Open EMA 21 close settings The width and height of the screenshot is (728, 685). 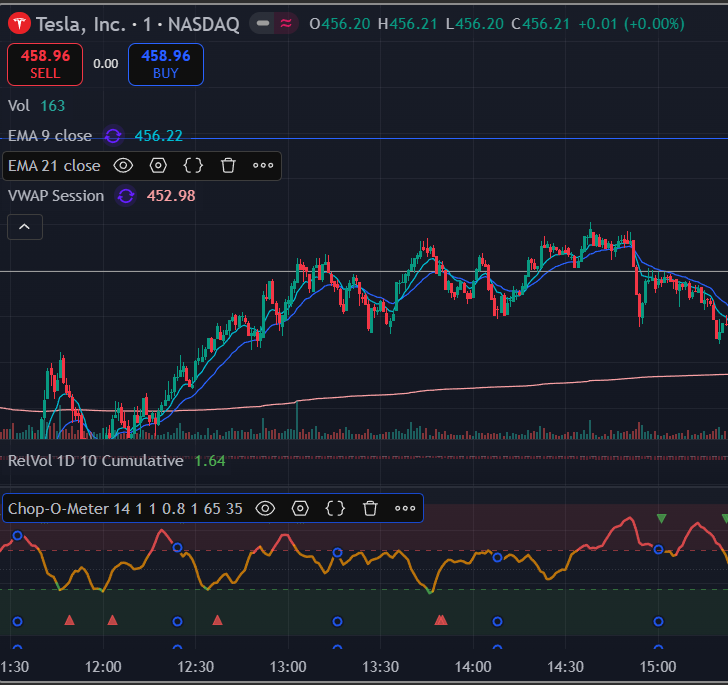[x=158, y=166]
